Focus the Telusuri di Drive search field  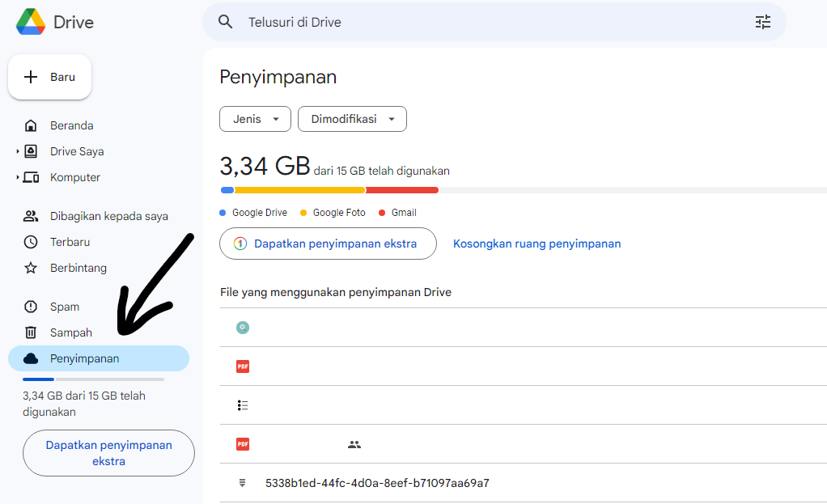494,22
